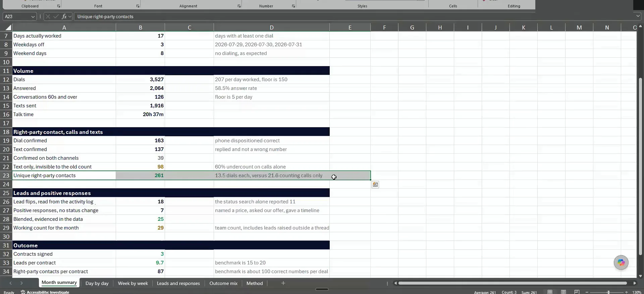The image size is (644, 294).
Task: Select the Month summary sheet tab
Action: point(59,283)
